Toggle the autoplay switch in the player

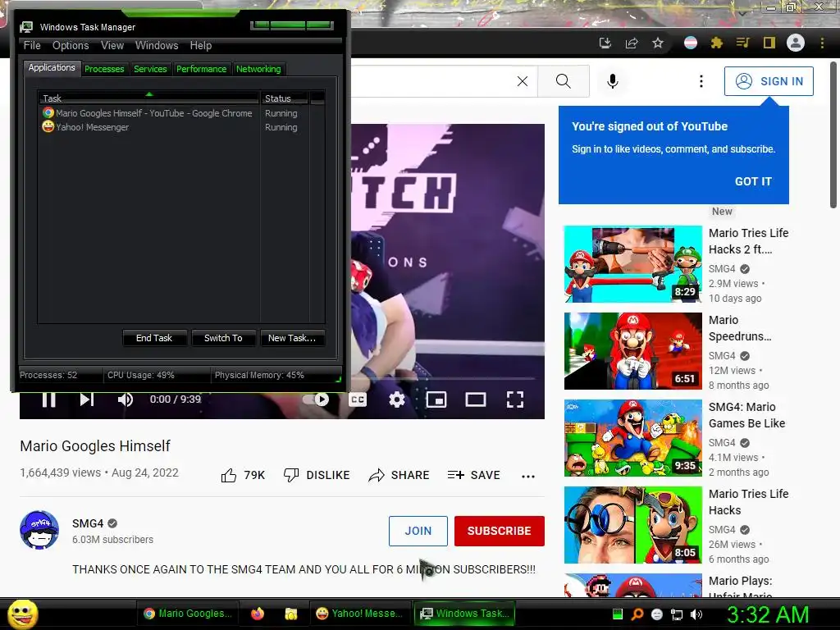click(x=317, y=399)
